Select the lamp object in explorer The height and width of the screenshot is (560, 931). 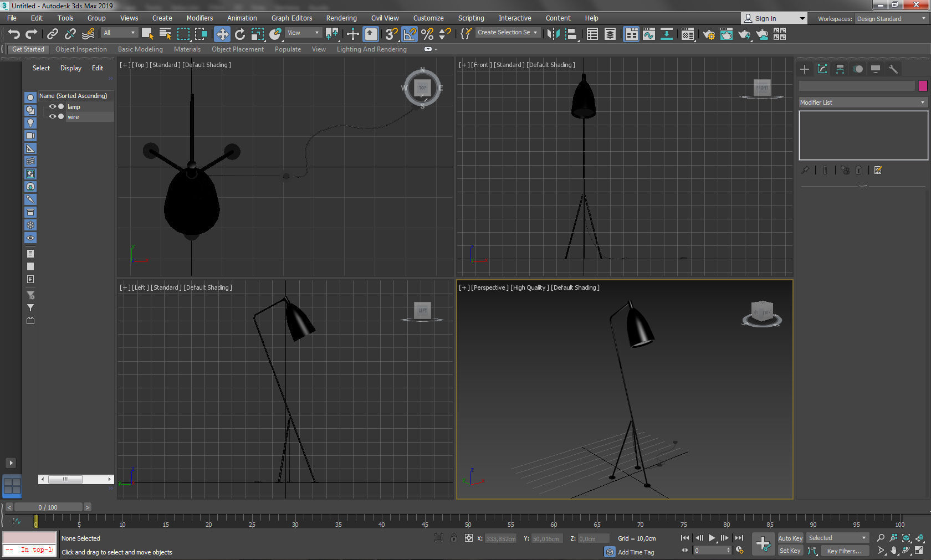tap(74, 107)
